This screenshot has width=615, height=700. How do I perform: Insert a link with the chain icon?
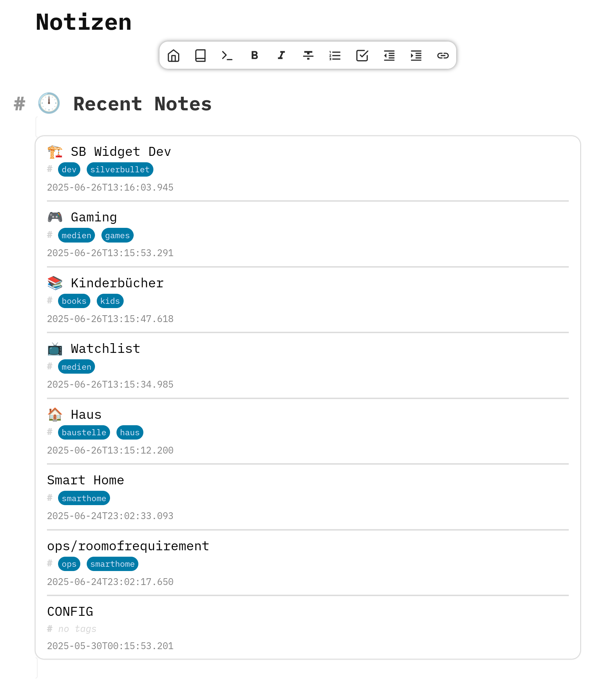pyautogui.click(x=443, y=56)
